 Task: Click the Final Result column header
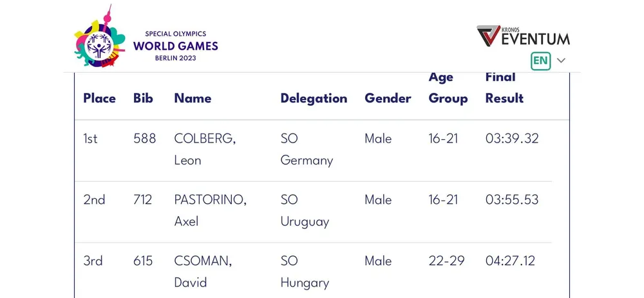click(x=504, y=88)
